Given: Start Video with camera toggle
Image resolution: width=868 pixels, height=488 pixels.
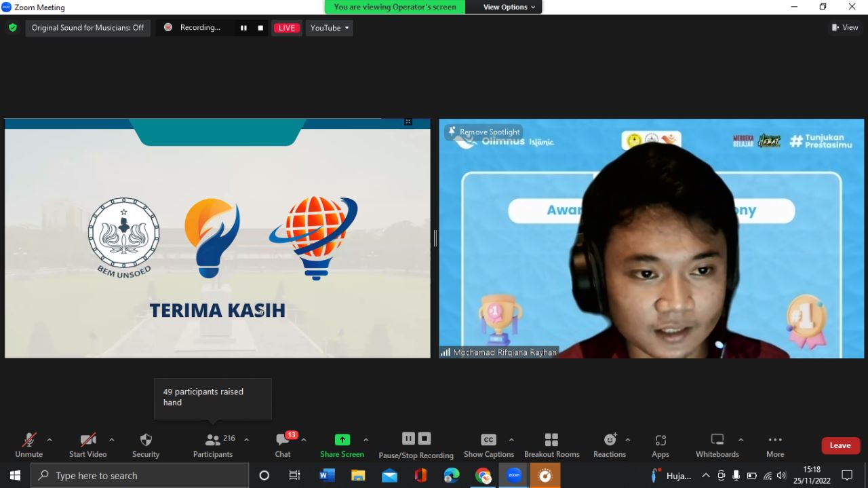Looking at the screenshot, I should click(x=87, y=445).
